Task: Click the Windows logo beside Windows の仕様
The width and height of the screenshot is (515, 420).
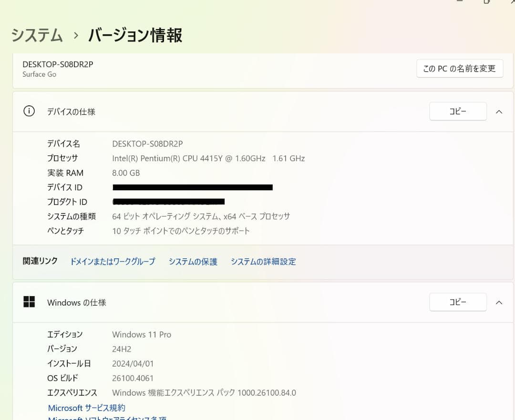Action: 29,302
